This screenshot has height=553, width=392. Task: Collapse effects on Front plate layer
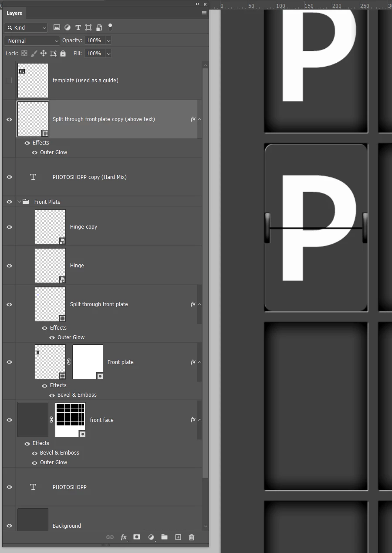199,362
